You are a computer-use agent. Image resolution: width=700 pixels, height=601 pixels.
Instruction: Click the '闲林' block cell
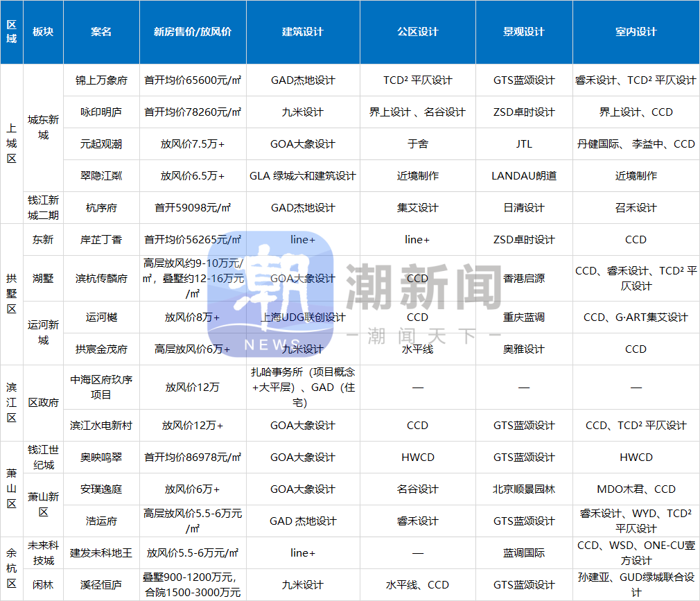click(43, 585)
